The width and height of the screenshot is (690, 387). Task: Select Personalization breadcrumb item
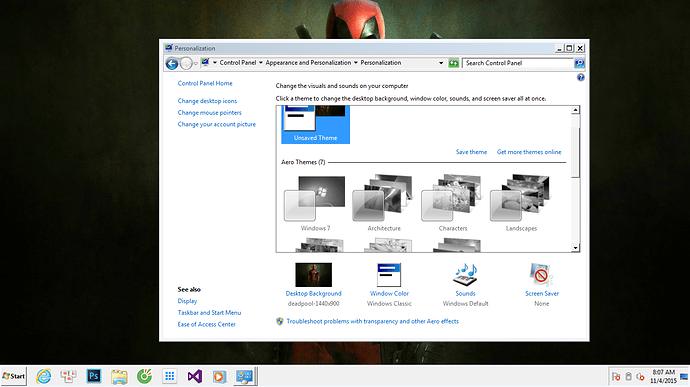(381, 63)
